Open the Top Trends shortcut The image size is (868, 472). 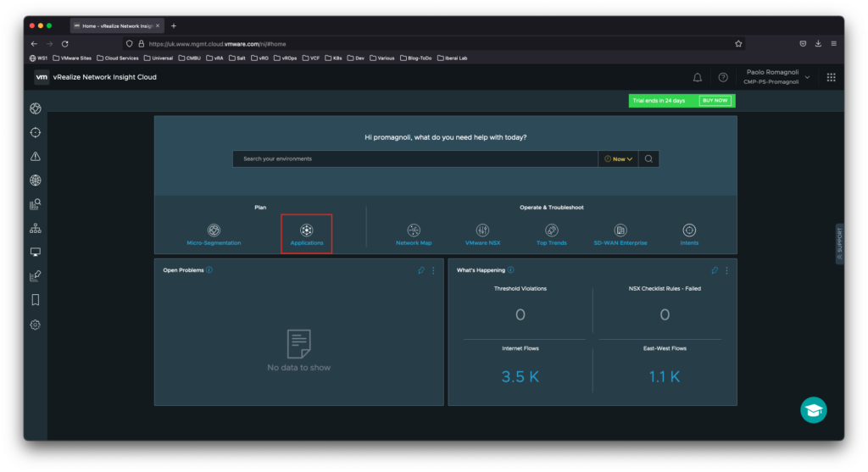[x=551, y=235]
